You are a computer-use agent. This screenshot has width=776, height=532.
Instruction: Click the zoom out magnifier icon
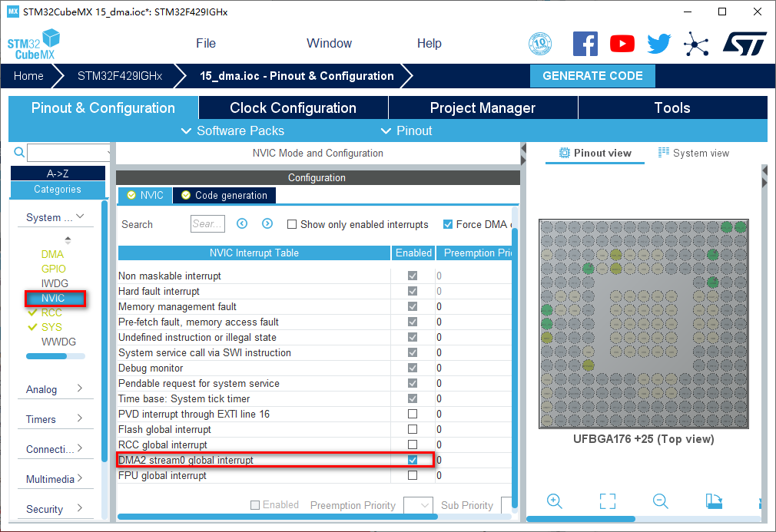click(x=660, y=501)
